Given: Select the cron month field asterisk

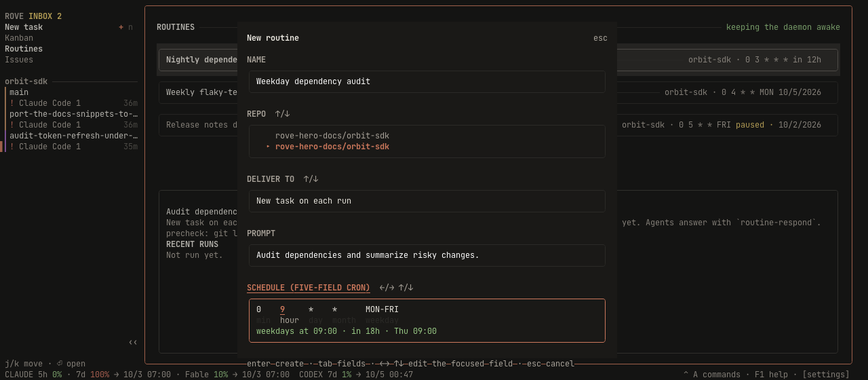Looking at the screenshot, I should pos(334,309).
